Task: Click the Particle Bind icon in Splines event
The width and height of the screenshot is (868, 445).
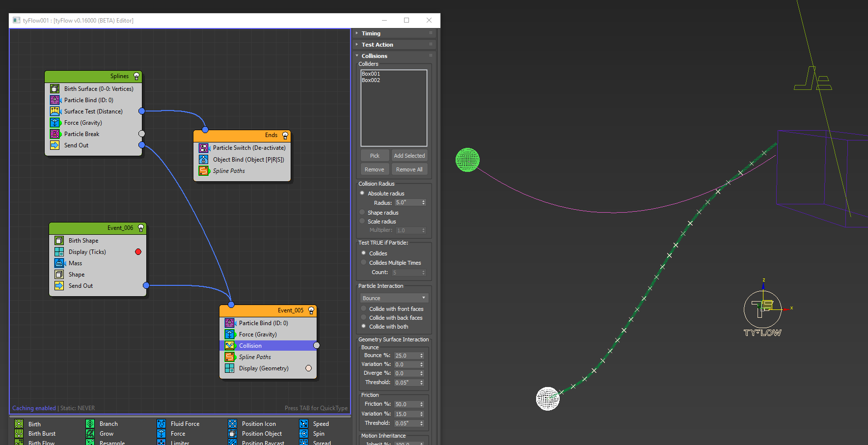Action: pos(55,100)
